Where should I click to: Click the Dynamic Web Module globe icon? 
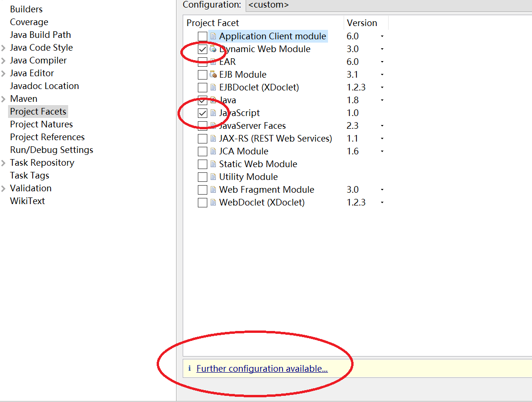tap(213, 49)
